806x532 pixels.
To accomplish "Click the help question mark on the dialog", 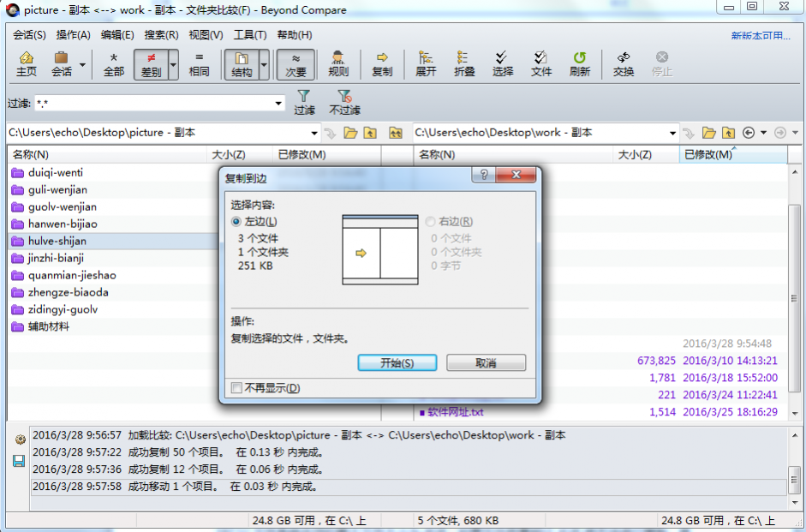I will tap(485, 175).
